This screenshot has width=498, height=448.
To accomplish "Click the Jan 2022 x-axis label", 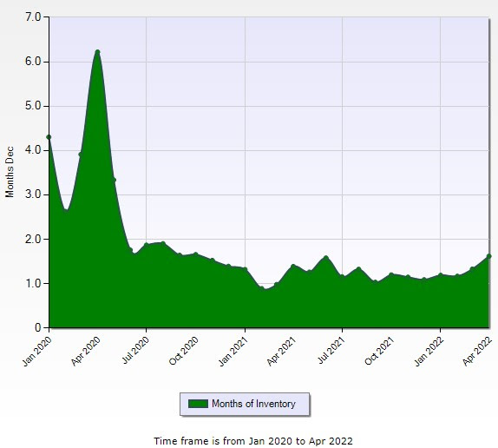I will [x=429, y=352].
